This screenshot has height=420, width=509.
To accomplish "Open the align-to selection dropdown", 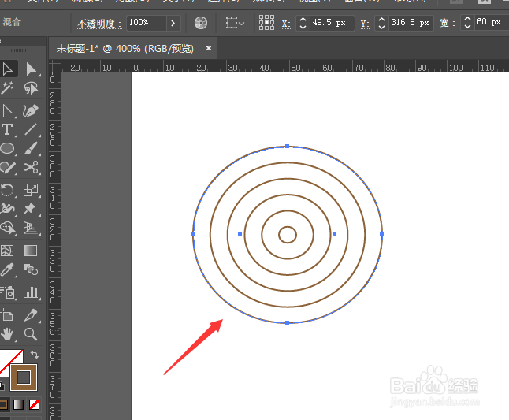I will [x=235, y=23].
